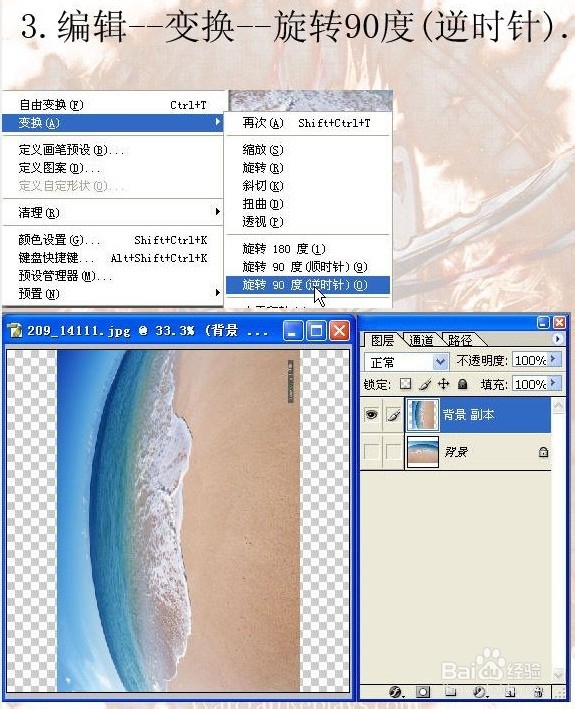Image resolution: width=575 pixels, height=709 pixels.
Task: Choose 颜色设置(G) menu item
Action: click(113, 240)
